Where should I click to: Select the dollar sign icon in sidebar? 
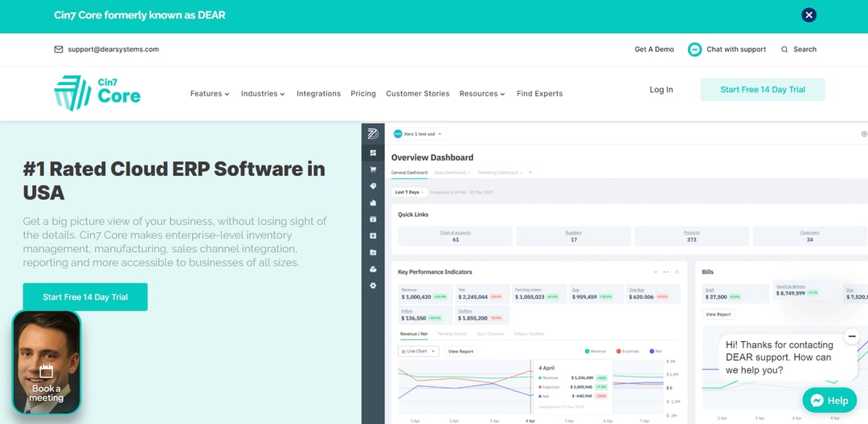pyautogui.click(x=373, y=235)
